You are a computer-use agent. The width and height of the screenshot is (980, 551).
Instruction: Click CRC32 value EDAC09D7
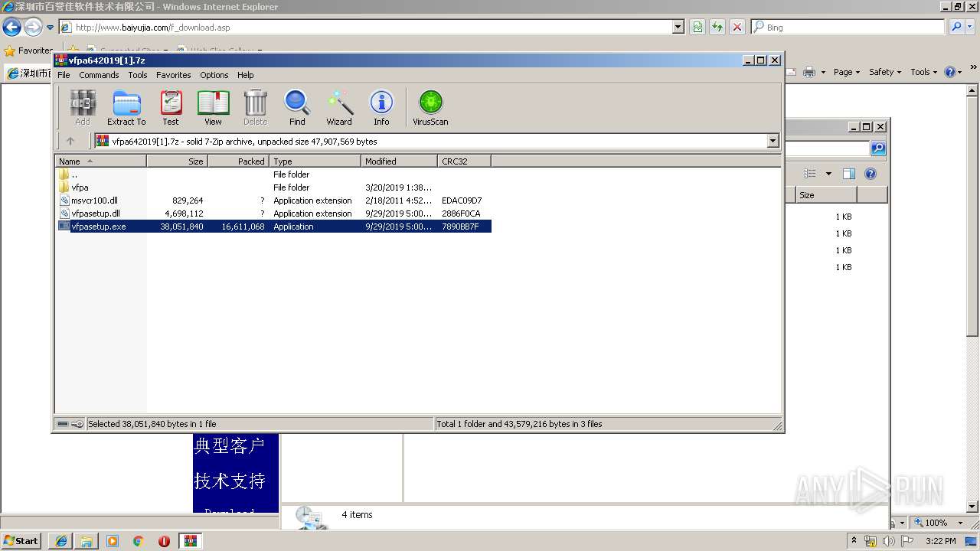click(462, 201)
